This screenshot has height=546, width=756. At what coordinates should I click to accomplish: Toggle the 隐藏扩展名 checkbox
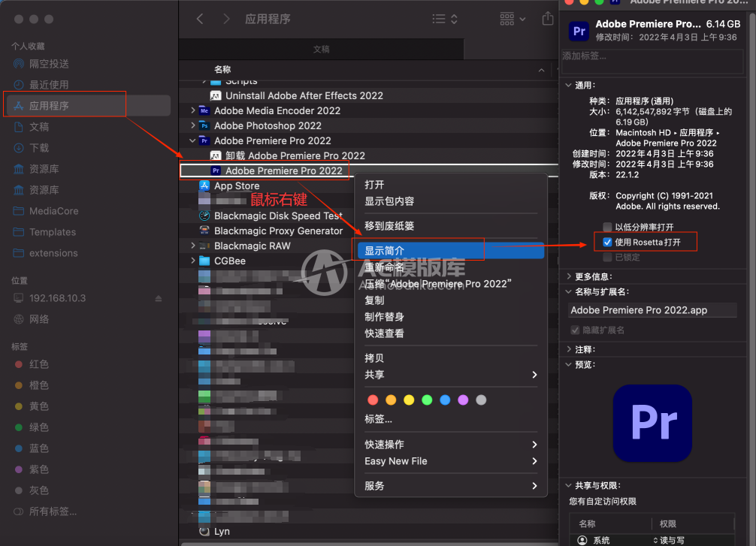(575, 330)
